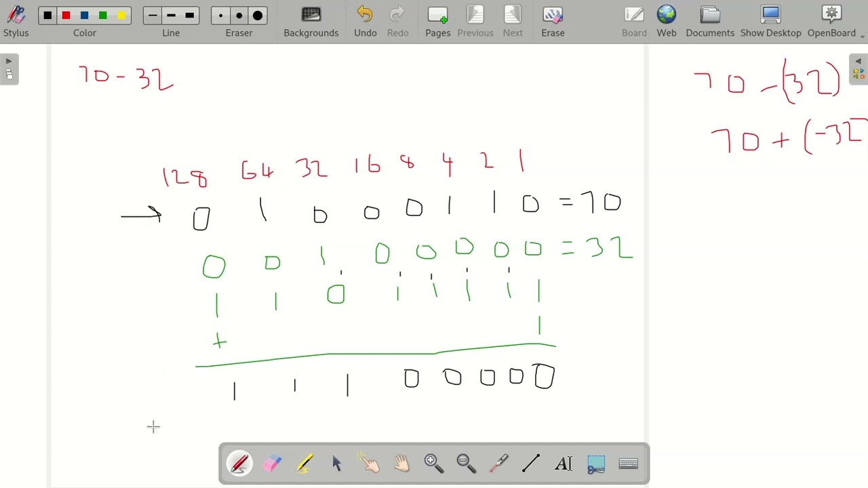
Task: Select the Eraser tool in stylus palette
Action: [273, 464]
